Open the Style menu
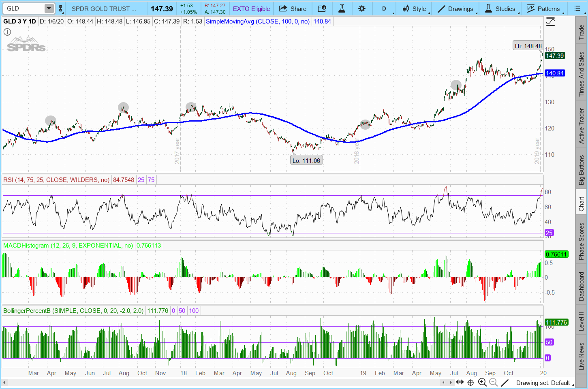Screen dimensions: 588x389 click(414, 9)
